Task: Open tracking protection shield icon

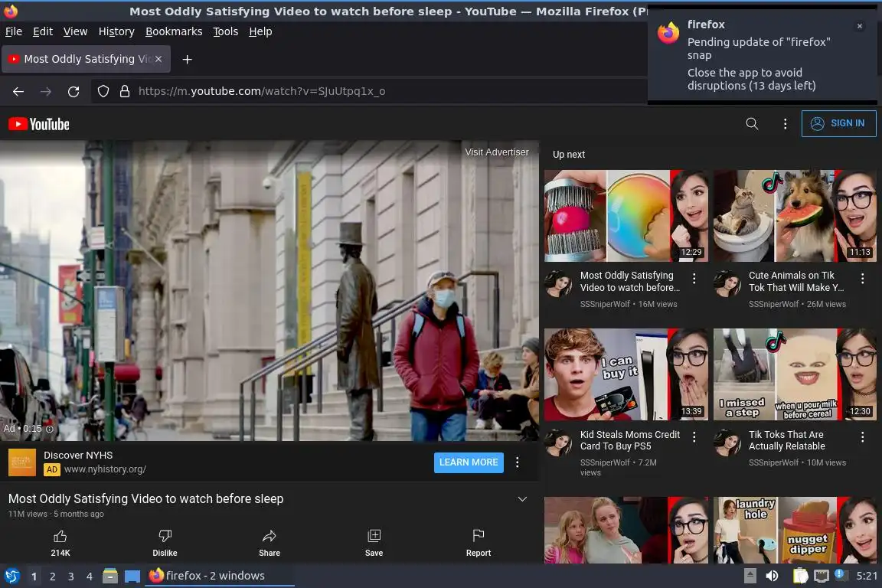Action: point(103,91)
